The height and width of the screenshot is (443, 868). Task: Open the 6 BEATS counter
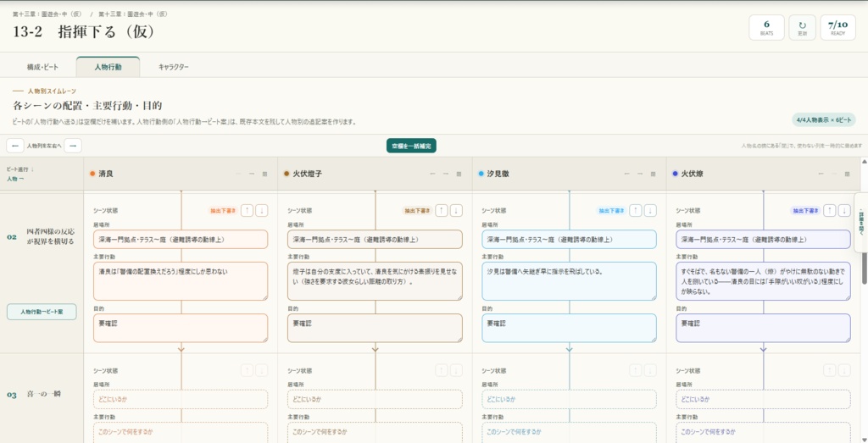tap(766, 28)
